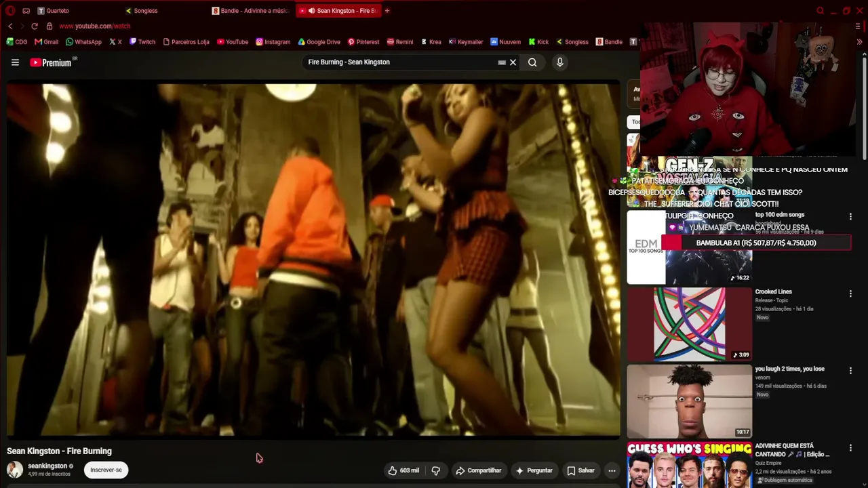Start voice search with microphone icon
Viewport: 868px width, 488px height.
(559, 62)
